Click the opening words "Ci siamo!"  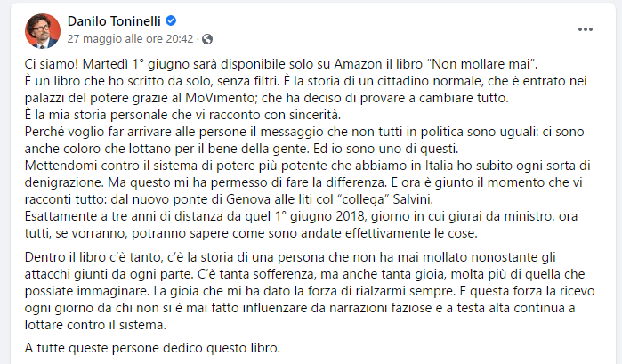[50, 65]
